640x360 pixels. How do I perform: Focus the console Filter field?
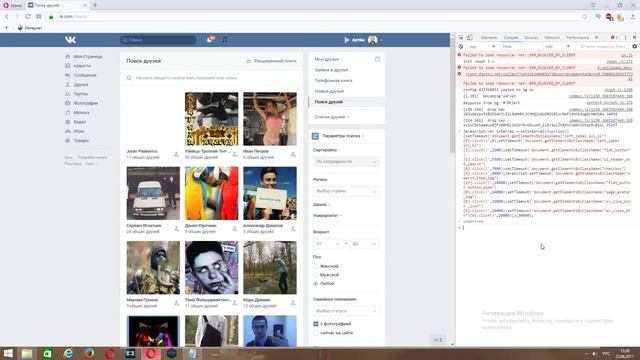520,47
